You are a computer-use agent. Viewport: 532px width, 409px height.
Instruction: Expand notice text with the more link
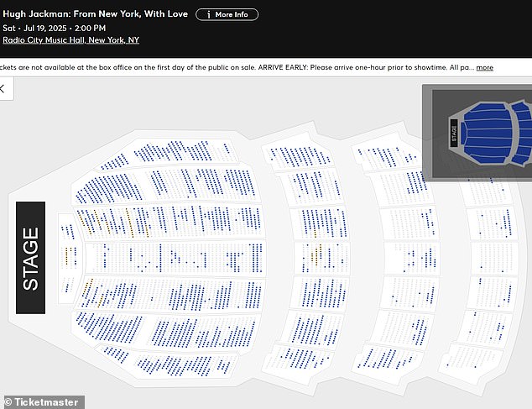(484, 67)
